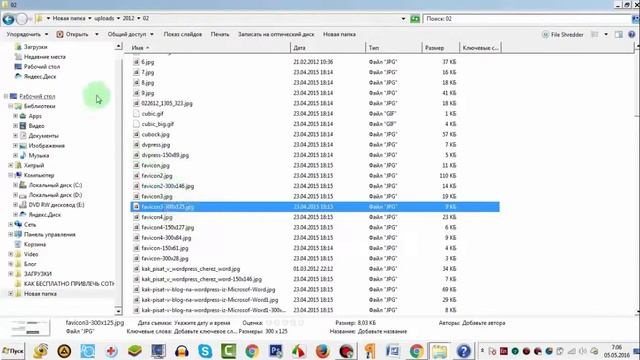
Task: Launch Firefox from the taskbar
Action: click(322, 351)
